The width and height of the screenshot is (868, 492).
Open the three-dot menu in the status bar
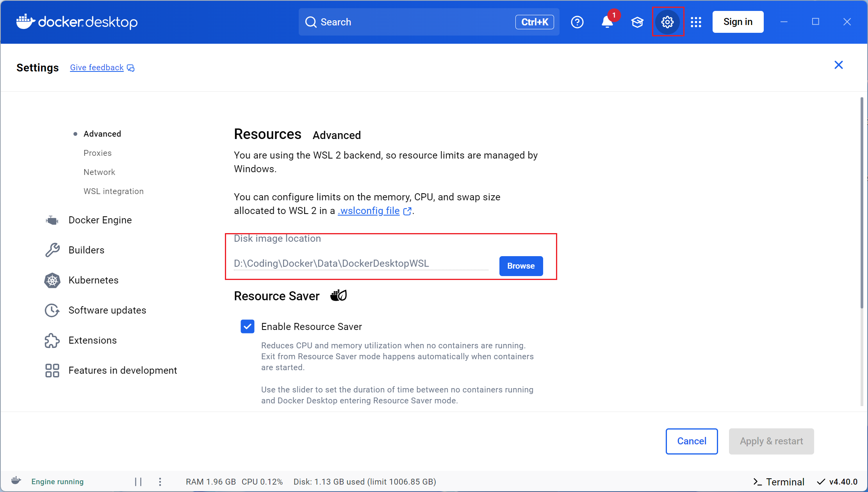[160, 481]
